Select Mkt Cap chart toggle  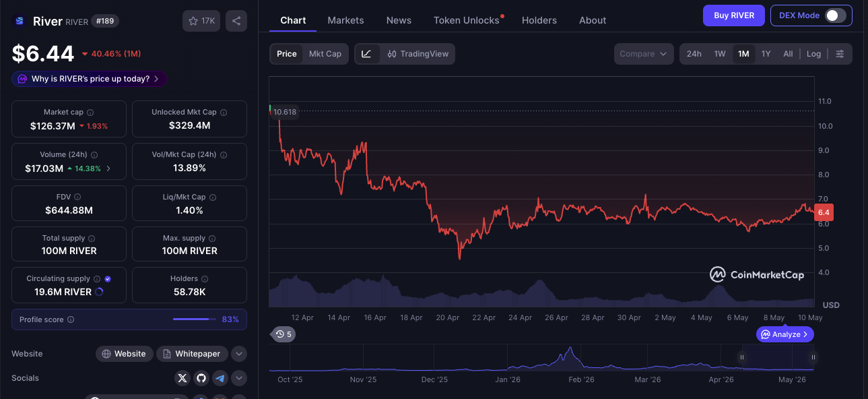point(325,54)
